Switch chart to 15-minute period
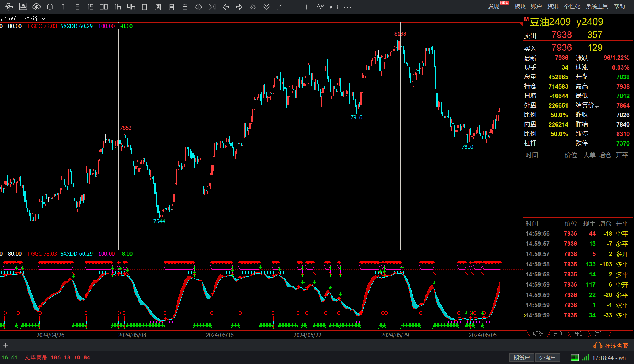Viewport: 634px width, 364px height. [90, 7]
